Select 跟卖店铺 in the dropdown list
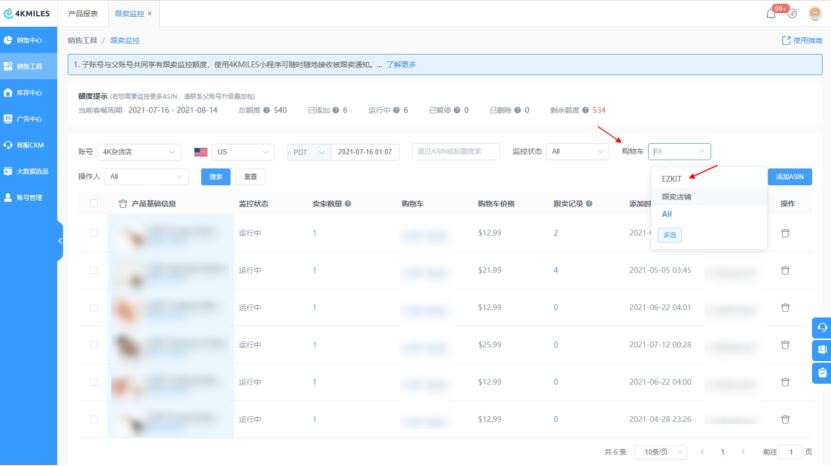Viewport: 831px width, 466px height. pos(676,197)
